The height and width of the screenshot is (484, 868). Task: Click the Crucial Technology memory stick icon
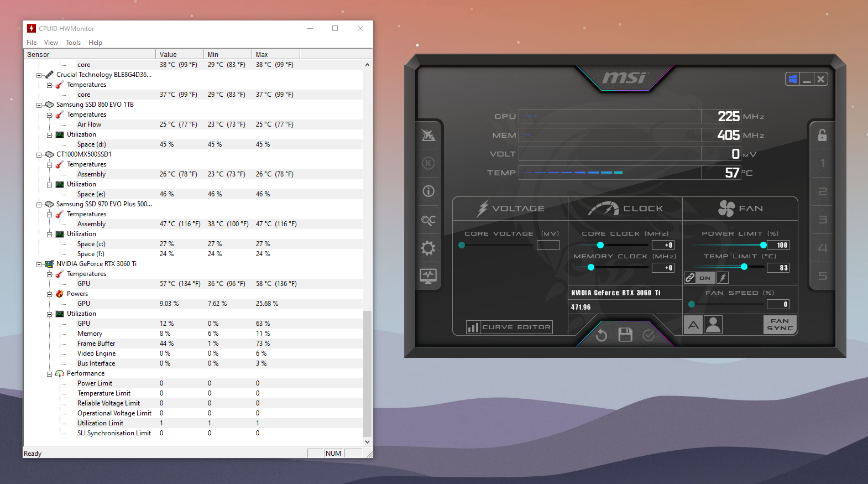point(49,75)
